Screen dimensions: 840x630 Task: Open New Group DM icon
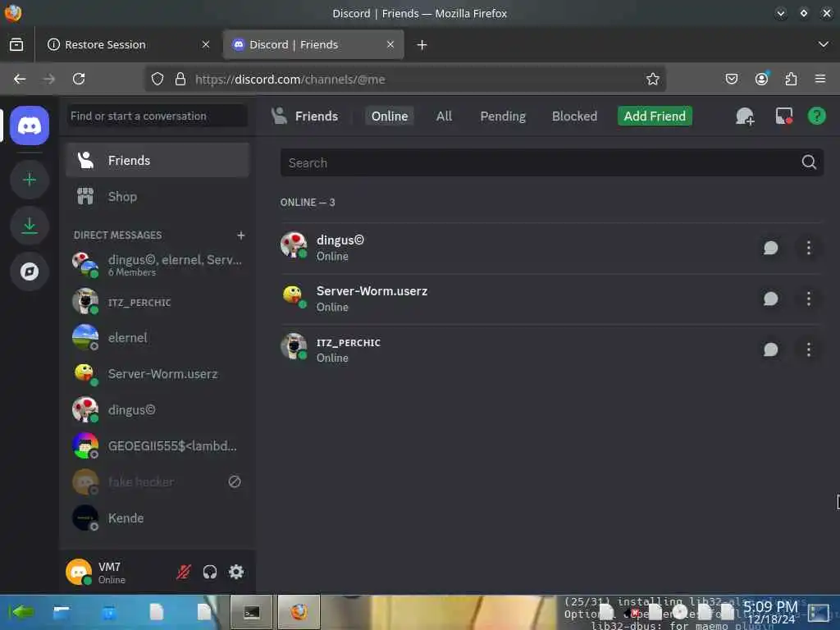745,116
